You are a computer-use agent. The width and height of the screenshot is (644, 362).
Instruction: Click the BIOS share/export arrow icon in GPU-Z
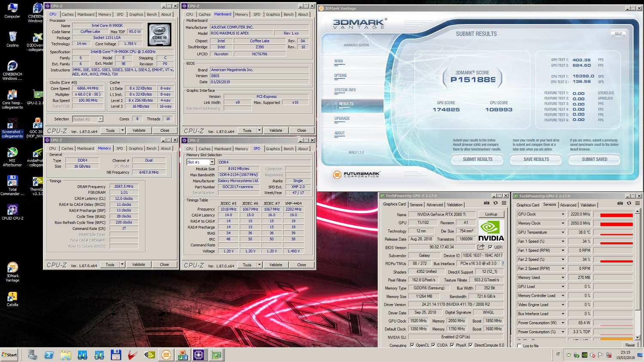(480, 247)
